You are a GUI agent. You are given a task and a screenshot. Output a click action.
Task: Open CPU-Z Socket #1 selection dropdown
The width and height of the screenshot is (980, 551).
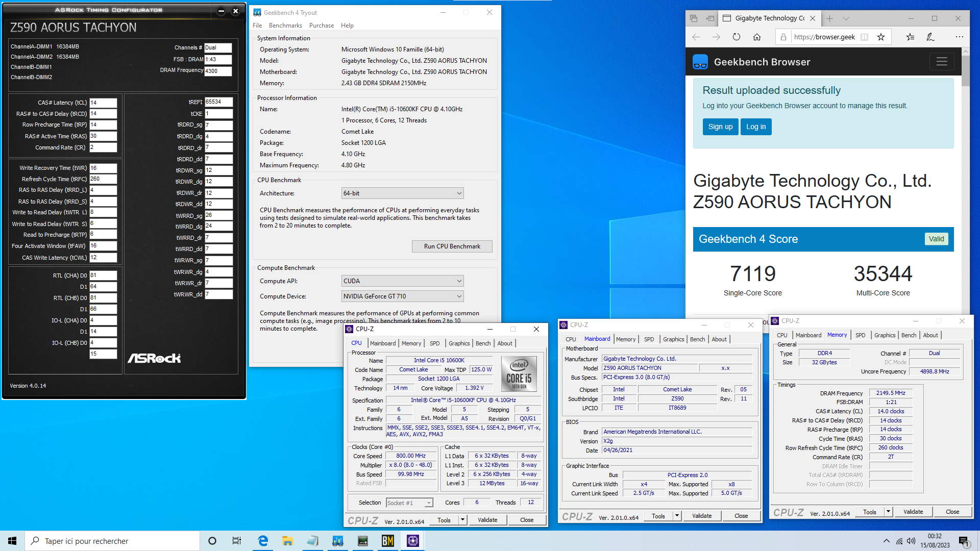(x=410, y=503)
